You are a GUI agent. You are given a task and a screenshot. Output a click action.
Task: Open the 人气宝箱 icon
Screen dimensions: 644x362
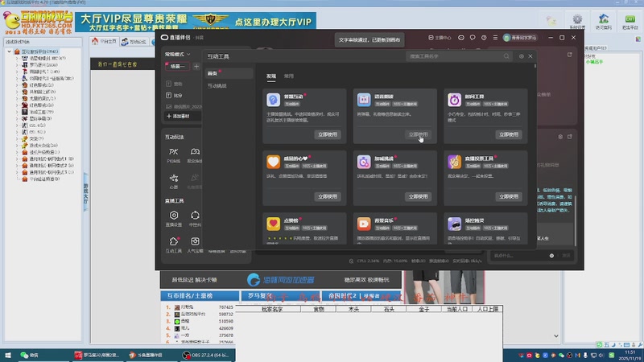[195, 241]
